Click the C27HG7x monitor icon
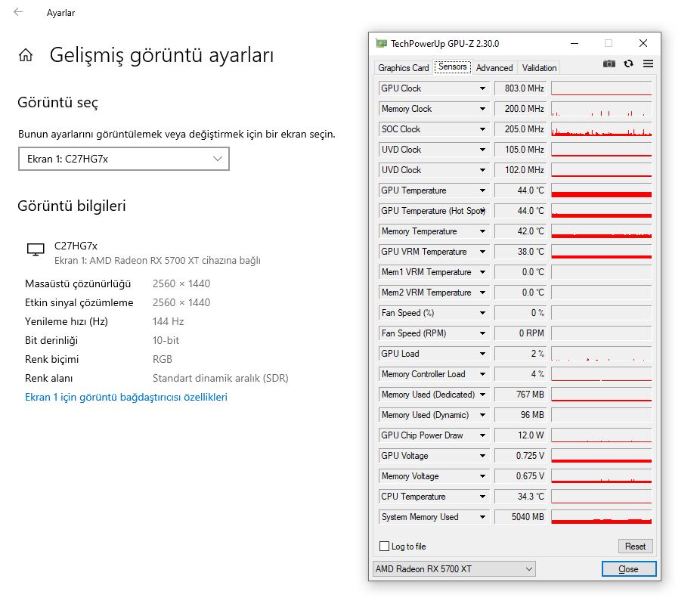Image resolution: width=700 pixels, height=610 pixels. tap(36, 249)
